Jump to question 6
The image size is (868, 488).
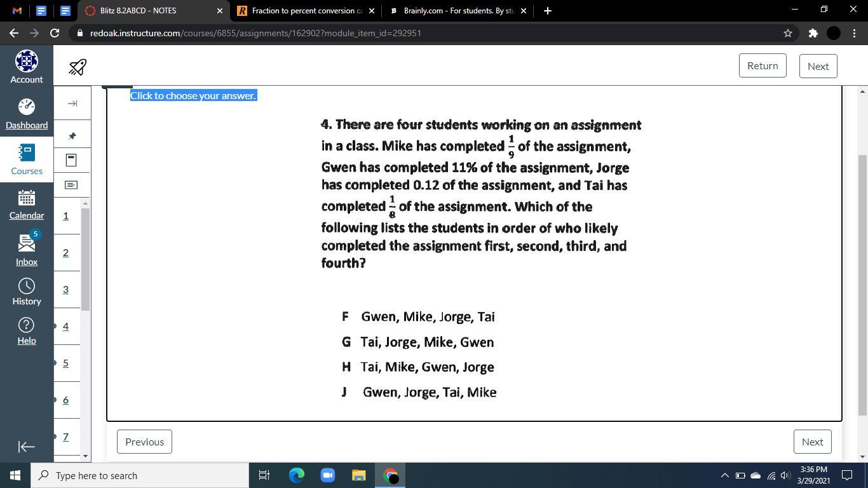pos(65,400)
